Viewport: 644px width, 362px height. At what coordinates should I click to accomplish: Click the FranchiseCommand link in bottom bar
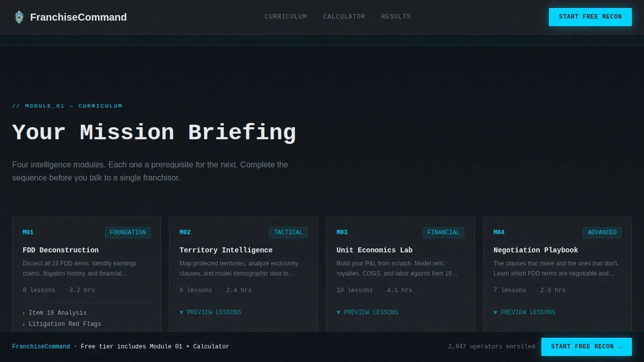click(x=41, y=346)
